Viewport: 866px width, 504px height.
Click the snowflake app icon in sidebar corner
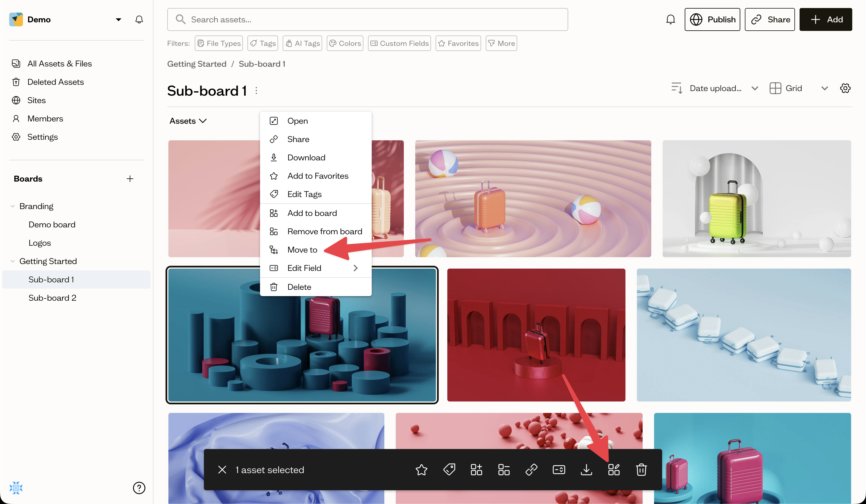16,487
